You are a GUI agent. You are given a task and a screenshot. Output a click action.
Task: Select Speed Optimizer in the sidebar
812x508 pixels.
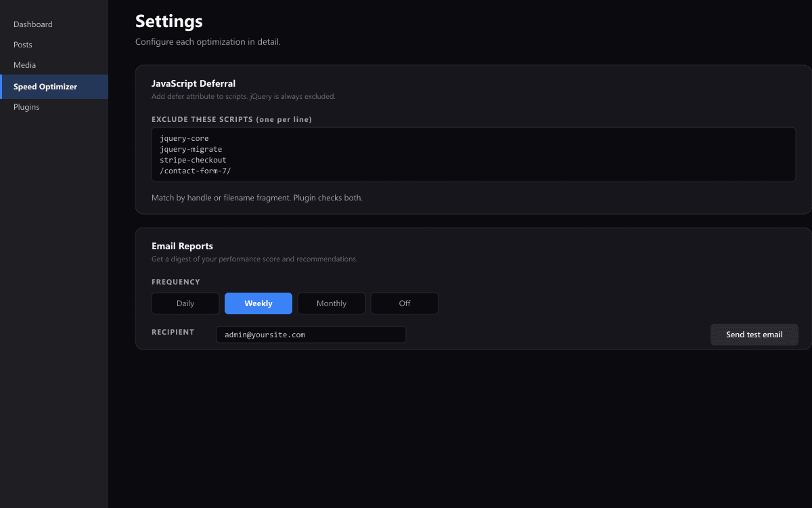(x=54, y=87)
